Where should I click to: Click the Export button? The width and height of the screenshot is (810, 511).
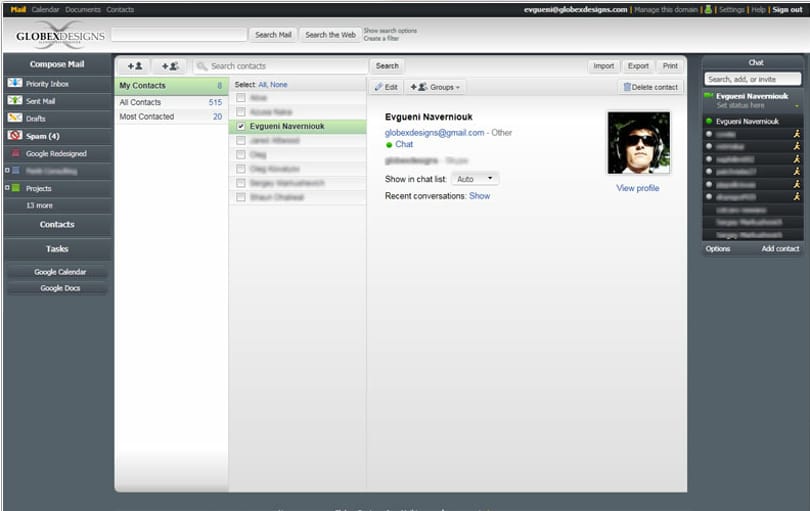pos(638,66)
